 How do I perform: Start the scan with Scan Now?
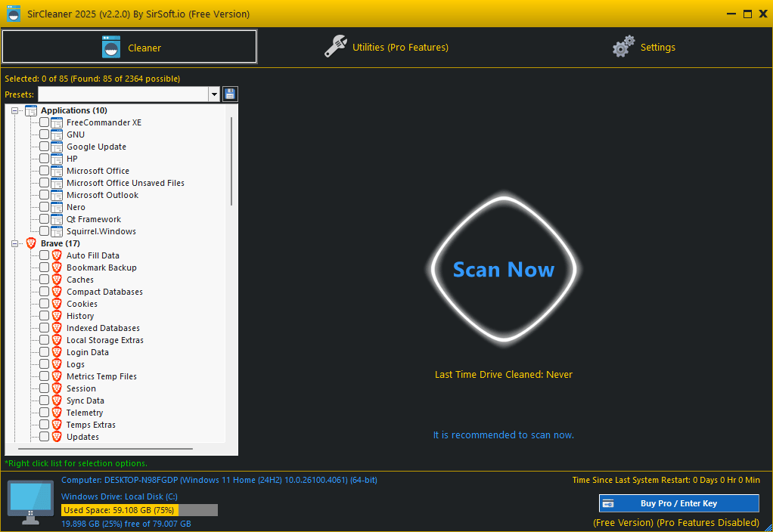click(x=504, y=269)
